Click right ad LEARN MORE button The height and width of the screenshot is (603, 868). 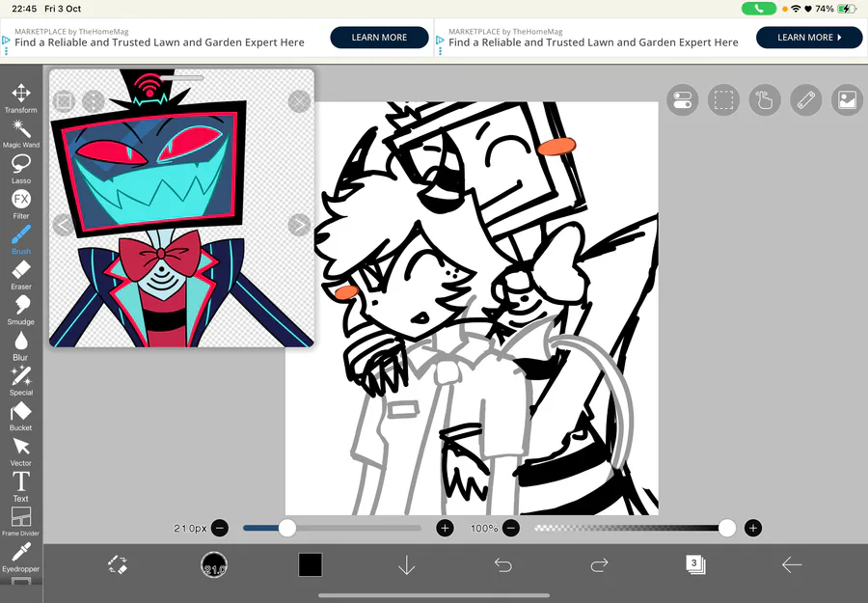click(x=809, y=37)
